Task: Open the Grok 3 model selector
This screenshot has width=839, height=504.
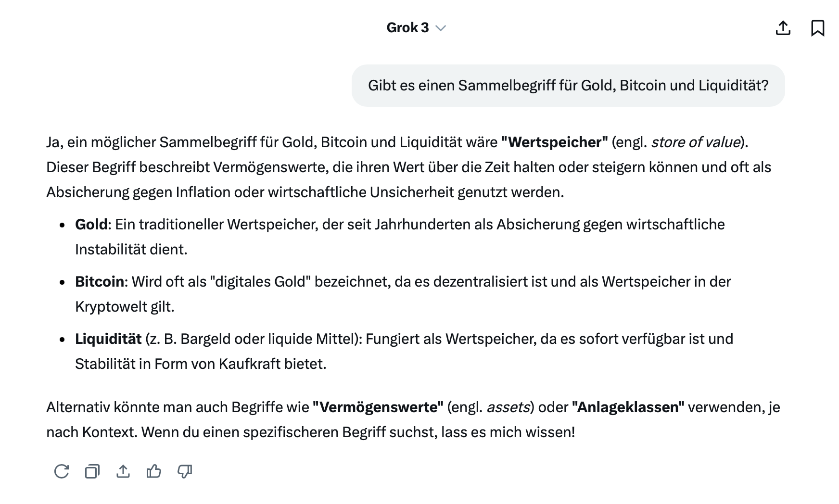Action: tap(407, 28)
